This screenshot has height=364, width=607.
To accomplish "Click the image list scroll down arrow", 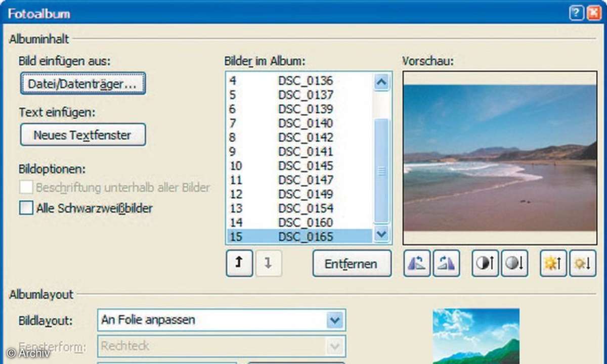I will click(x=382, y=234).
